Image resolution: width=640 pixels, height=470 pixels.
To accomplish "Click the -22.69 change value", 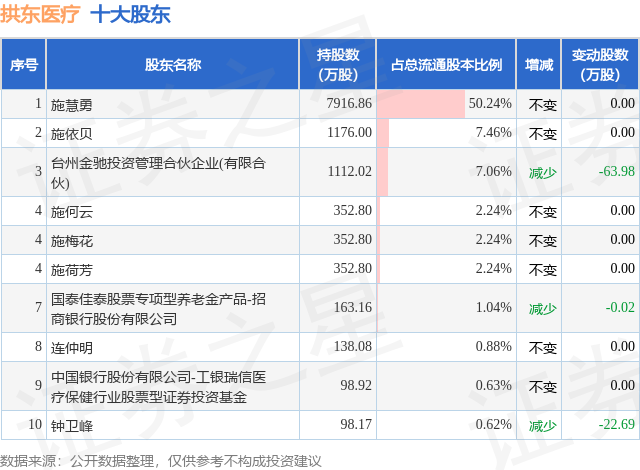I will 616,424.
